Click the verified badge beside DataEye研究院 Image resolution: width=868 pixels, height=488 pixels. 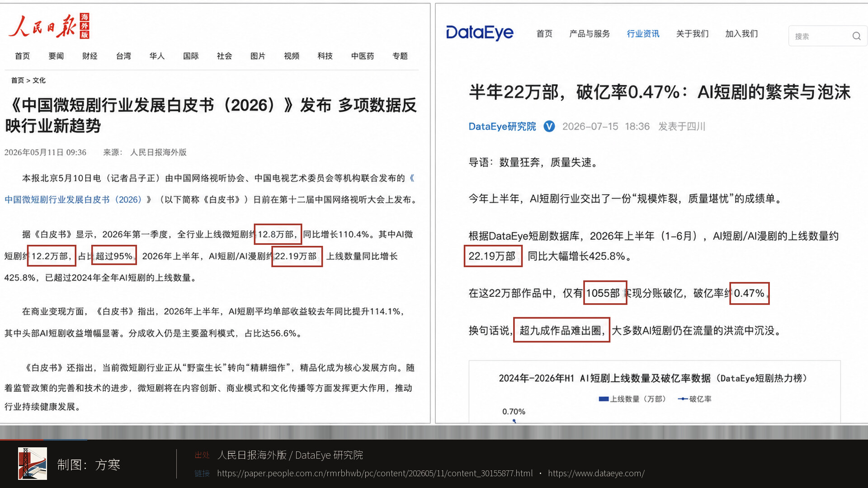(549, 127)
